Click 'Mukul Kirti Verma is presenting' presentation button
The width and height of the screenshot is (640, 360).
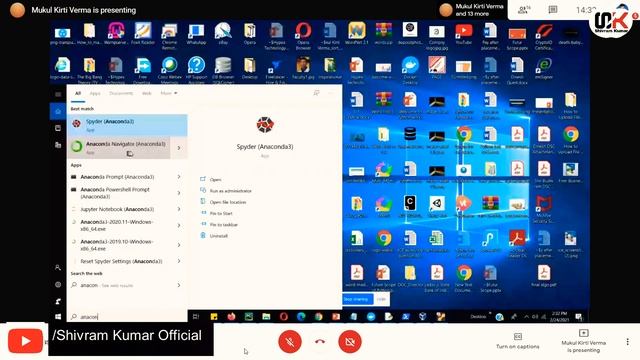coord(583,341)
